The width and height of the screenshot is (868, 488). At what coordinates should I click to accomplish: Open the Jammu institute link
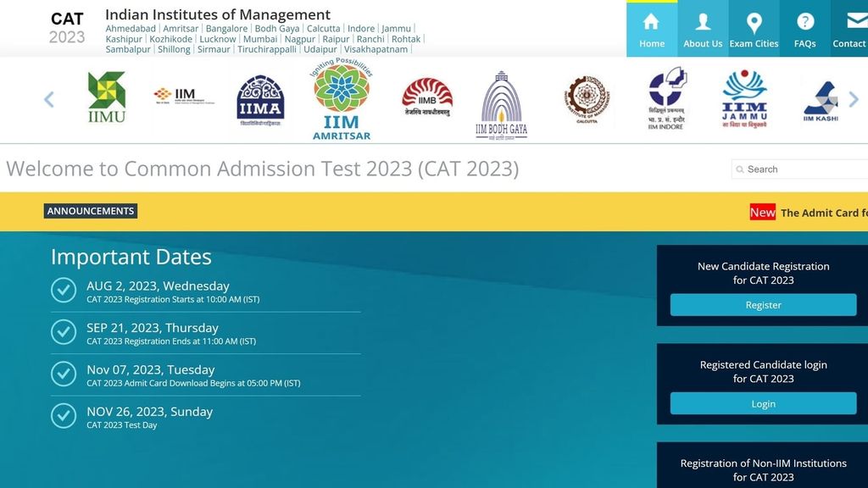[397, 28]
